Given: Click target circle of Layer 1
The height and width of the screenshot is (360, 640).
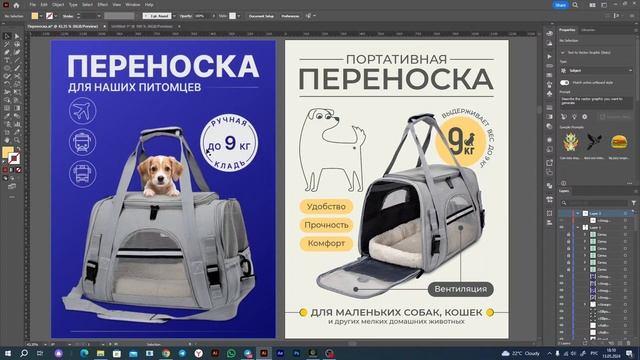Looking at the screenshot, I should [x=625, y=227].
